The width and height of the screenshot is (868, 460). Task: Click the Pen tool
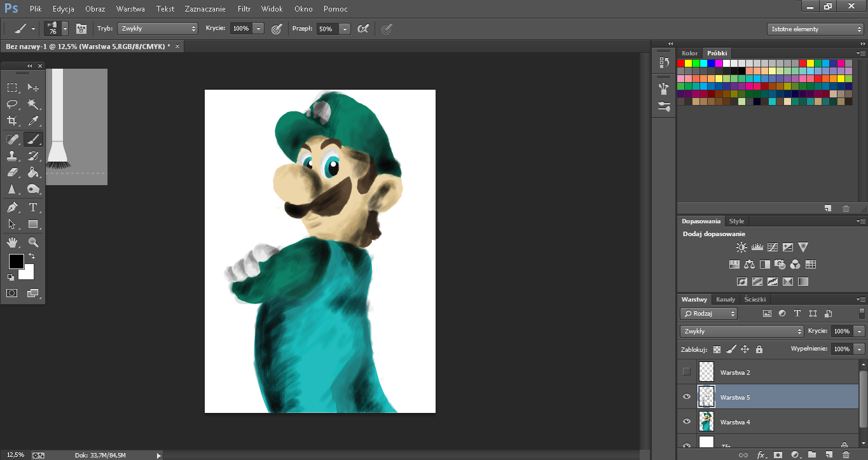[x=12, y=207]
